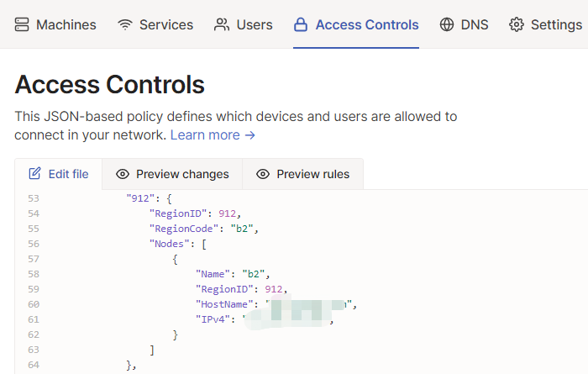Image resolution: width=588 pixels, height=374 pixels.
Task: Click line number 53 in the gutter
Action: (x=34, y=198)
